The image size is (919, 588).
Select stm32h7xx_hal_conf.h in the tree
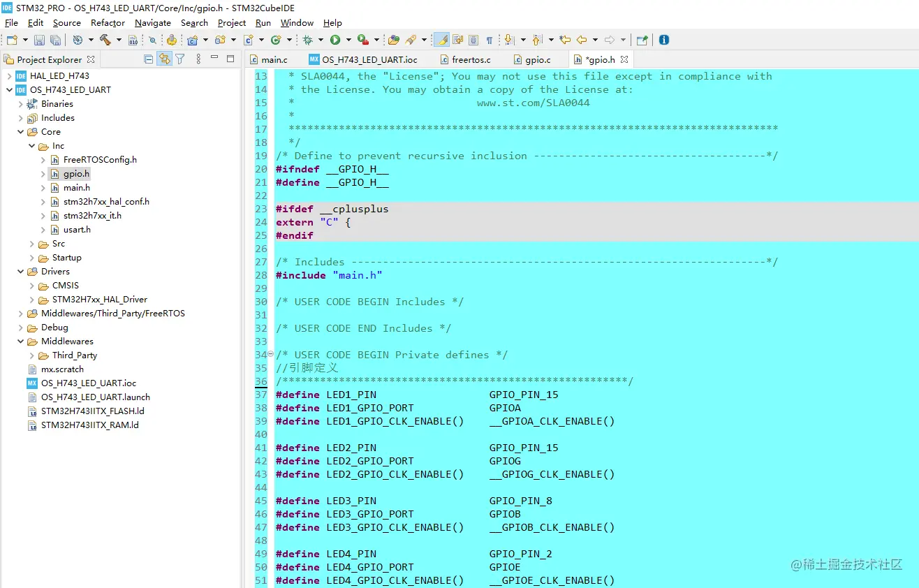click(106, 202)
